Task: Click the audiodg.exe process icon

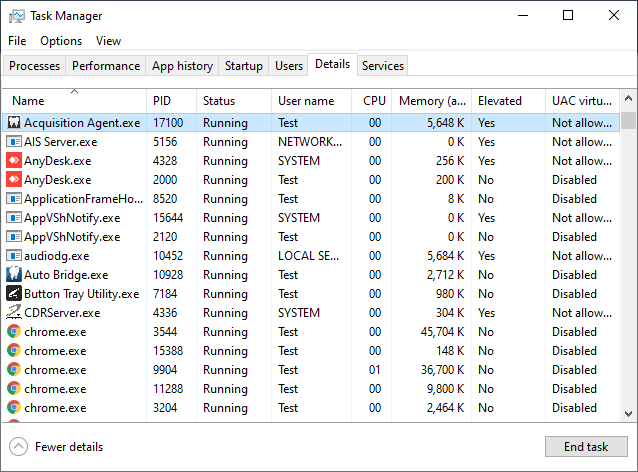Action: tap(14, 256)
